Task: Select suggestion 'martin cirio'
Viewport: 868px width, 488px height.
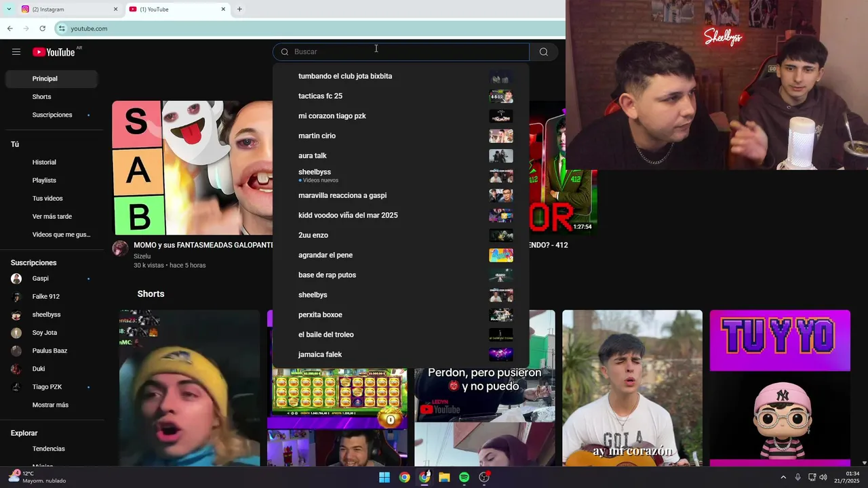Action: (x=401, y=136)
